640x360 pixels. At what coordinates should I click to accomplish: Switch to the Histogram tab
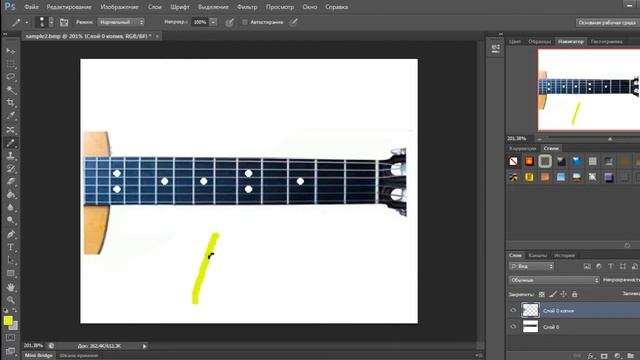coord(607,42)
